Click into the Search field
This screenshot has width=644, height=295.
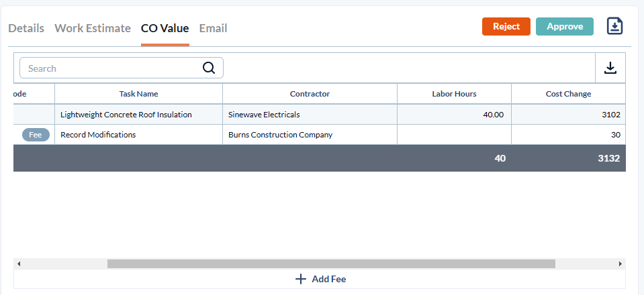tap(111, 68)
